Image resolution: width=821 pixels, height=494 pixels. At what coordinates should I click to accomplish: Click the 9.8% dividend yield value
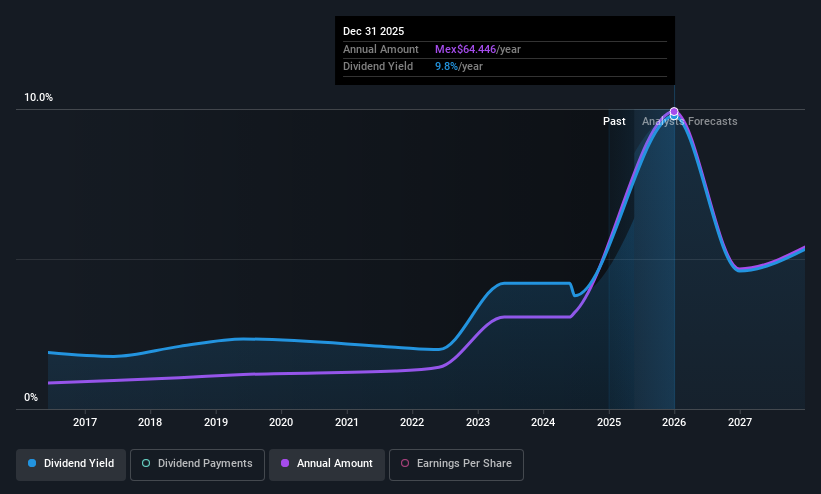pos(447,67)
